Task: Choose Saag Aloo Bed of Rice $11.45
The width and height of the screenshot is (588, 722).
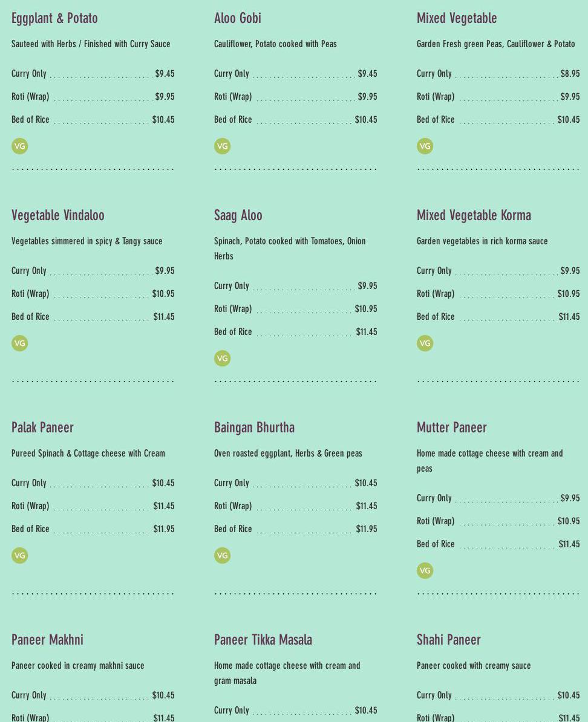Action: tap(295, 332)
